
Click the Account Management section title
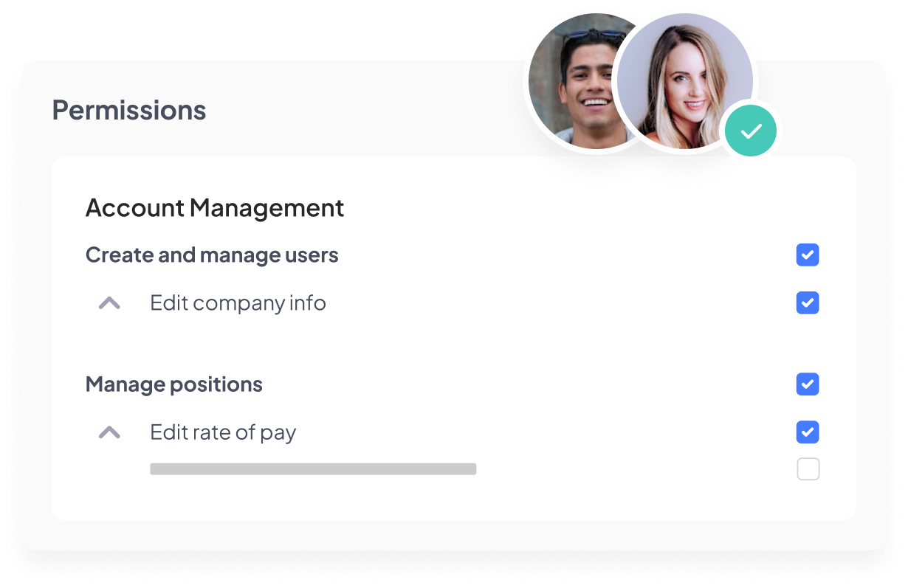(215, 208)
